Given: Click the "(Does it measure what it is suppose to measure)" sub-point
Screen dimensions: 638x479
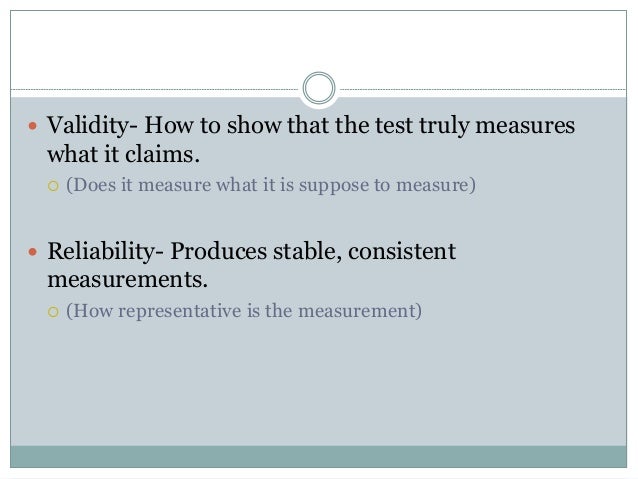Looking at the screenshot, I should tap(268, 185).
